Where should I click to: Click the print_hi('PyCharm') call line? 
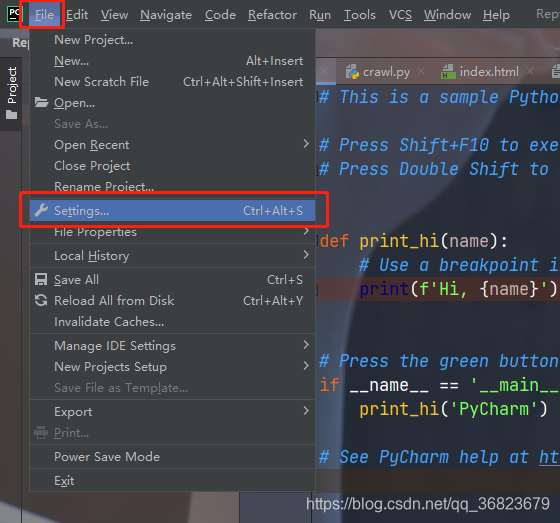click(454, 409)
